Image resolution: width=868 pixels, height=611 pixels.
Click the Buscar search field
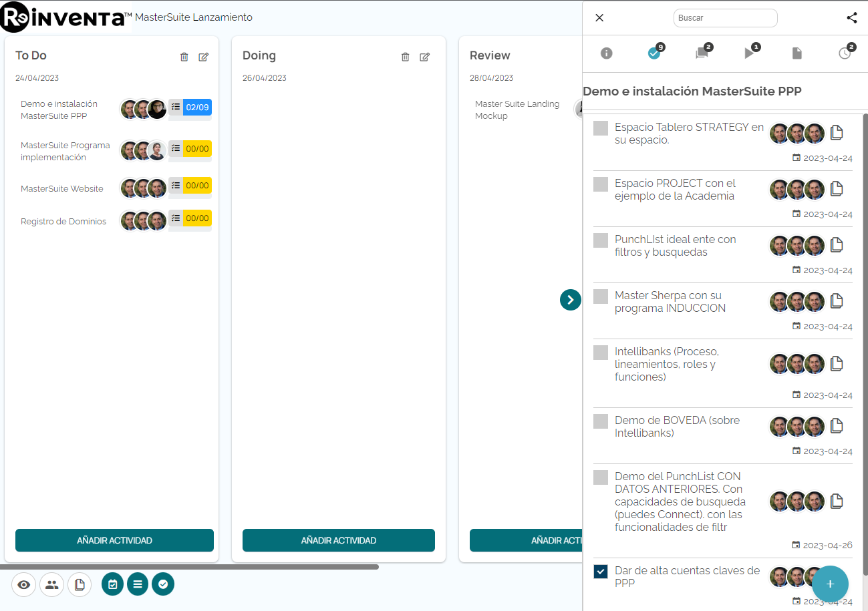[x=726, y=18]
